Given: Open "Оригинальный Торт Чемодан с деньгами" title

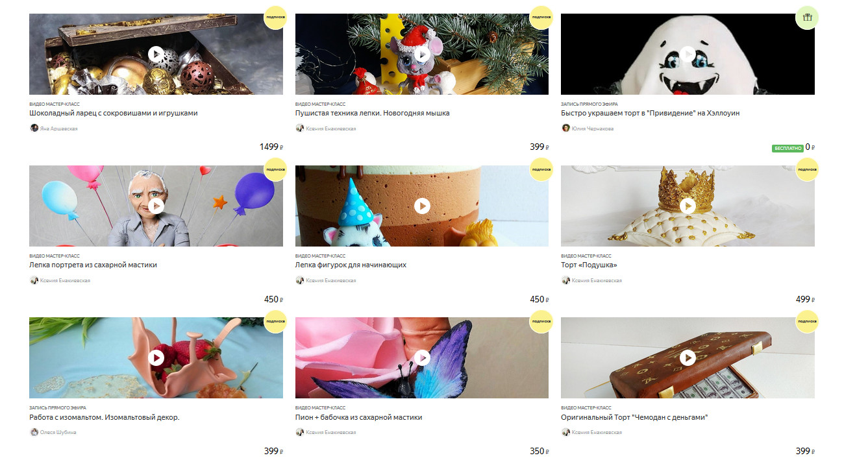Looking at the screenshot, I should [x=634, y=417].
